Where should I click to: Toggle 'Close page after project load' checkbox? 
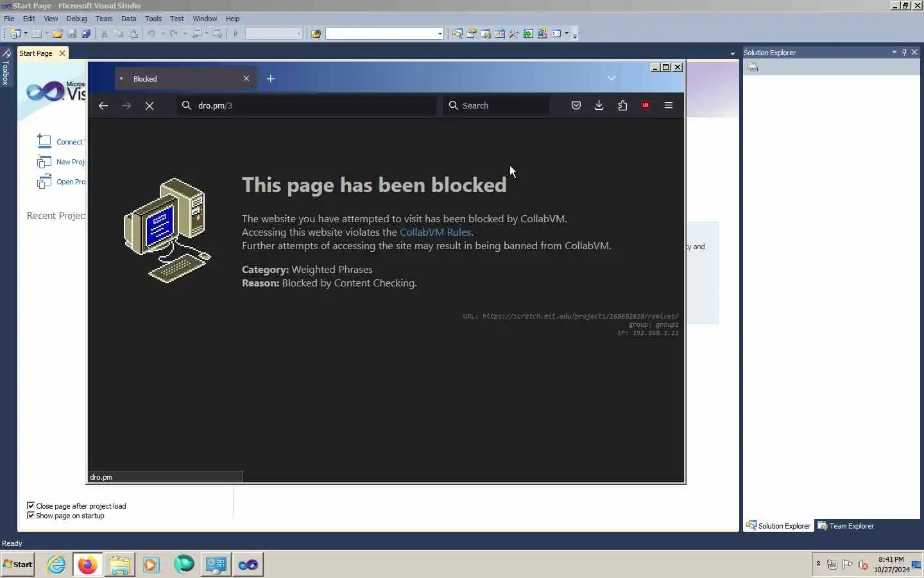click(31, 505)
